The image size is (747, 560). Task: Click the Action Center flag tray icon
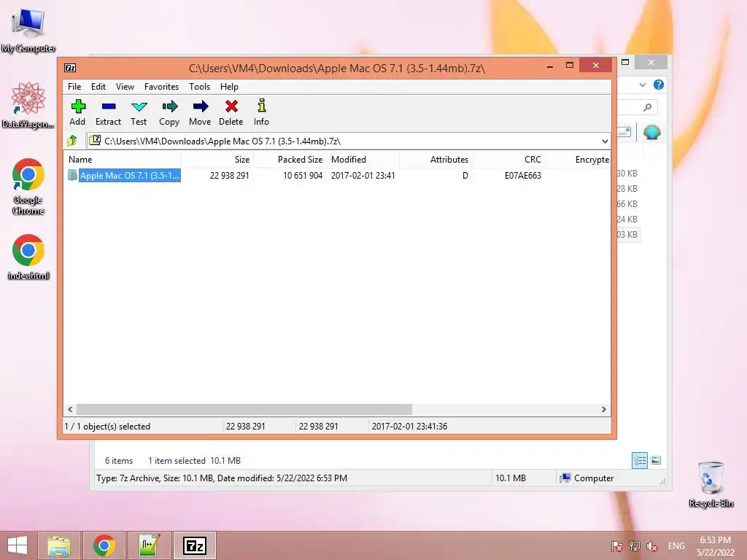[x=616, y=546]
